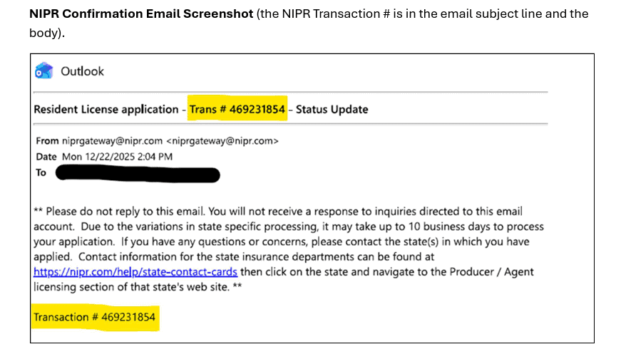Click the 'Resident License application' subject text
621x364 pixels.
coord(106,109)
